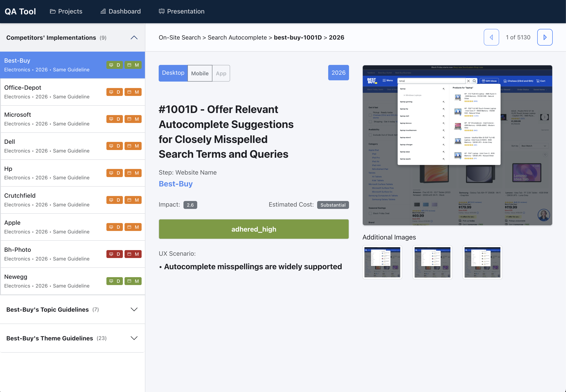The width and height of the screenshot is (566, 392).
Task: Open the Dashboard menu item
Action: 121,11
